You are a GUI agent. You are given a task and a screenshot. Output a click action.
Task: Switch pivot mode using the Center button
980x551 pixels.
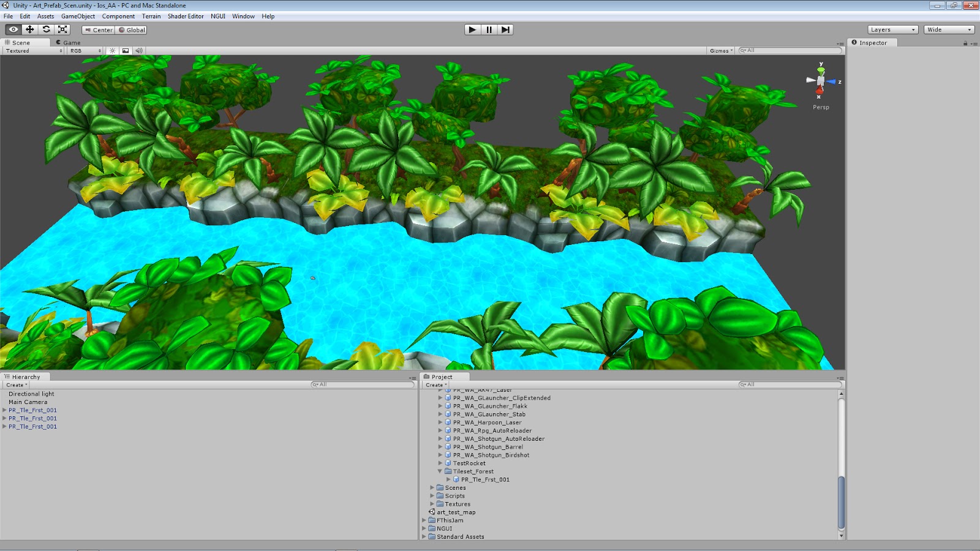pyautogui.click(x=99, y=29)
